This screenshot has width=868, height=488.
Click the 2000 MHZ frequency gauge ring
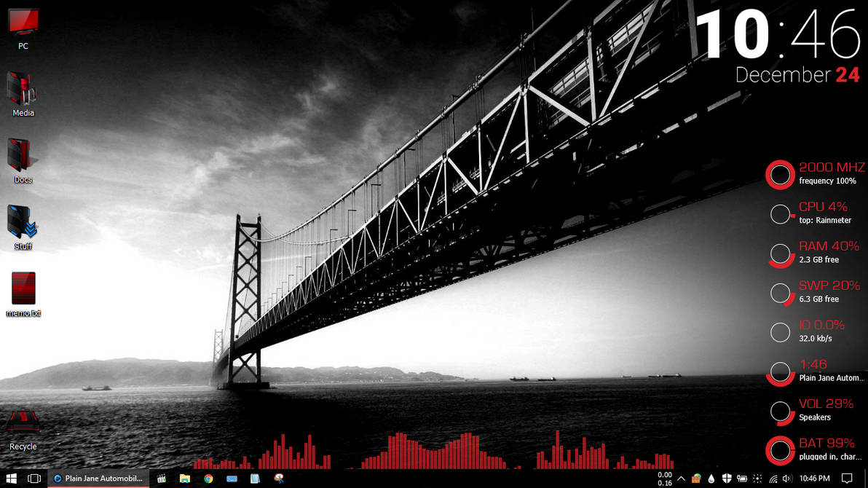click(x=781, y=175)
